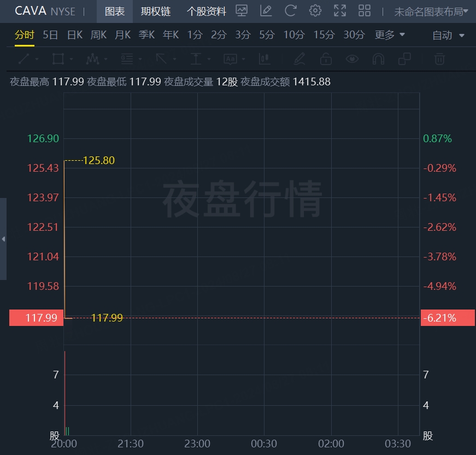
Task: Expand left side panel arrow
Action: click(x=3, y=239)
